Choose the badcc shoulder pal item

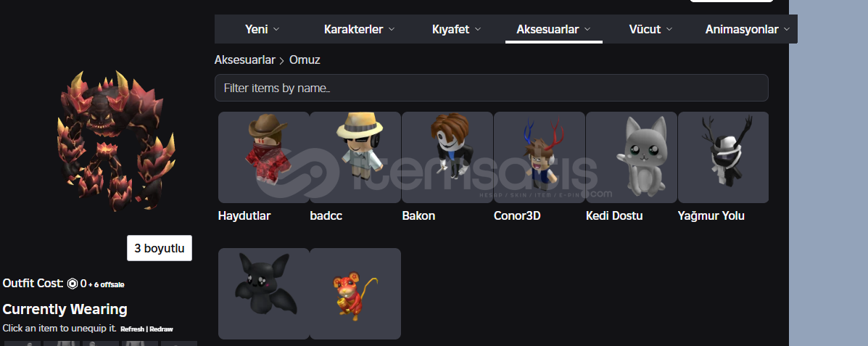355,157
